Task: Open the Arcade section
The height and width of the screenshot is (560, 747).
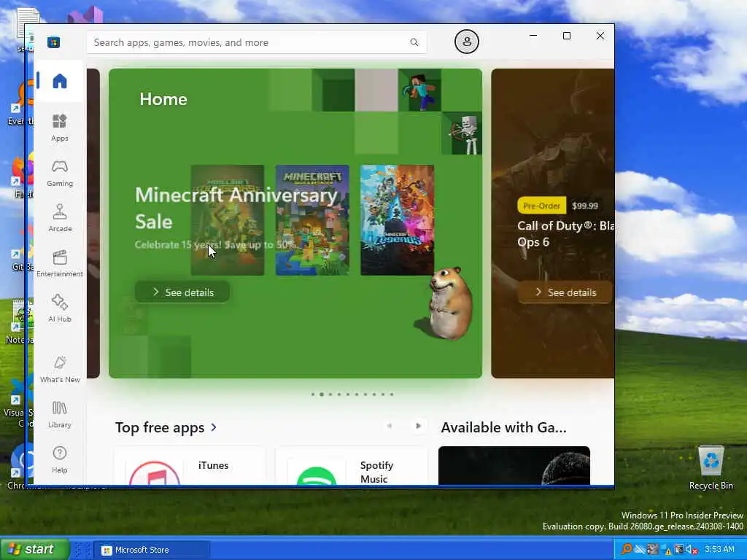Action: coord(60,218)
